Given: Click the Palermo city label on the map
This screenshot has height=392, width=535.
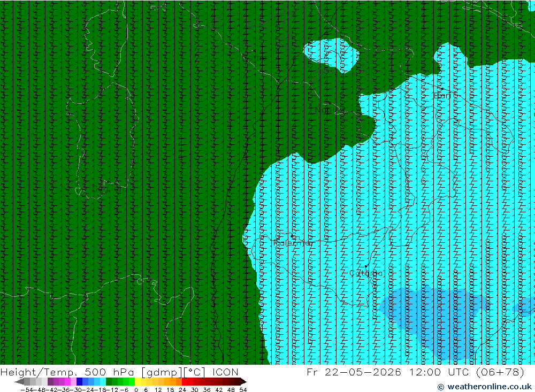Looking at the screenshot, I should point(293,243).
